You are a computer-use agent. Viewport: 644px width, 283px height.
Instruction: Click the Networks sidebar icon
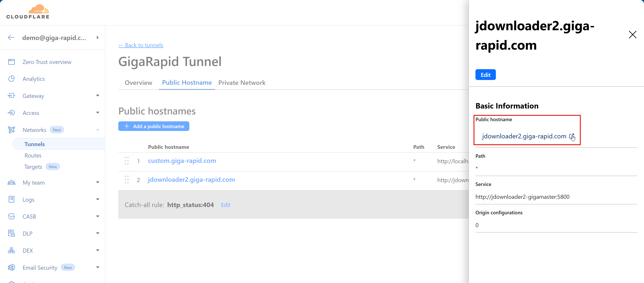pos(11,130)
